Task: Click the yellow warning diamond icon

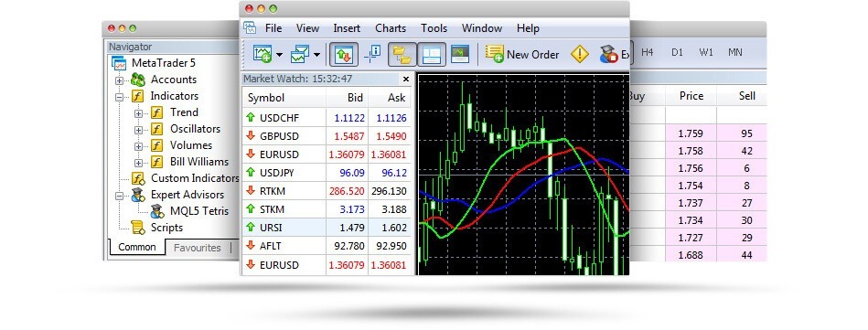Action: click(x=580, y=54)
